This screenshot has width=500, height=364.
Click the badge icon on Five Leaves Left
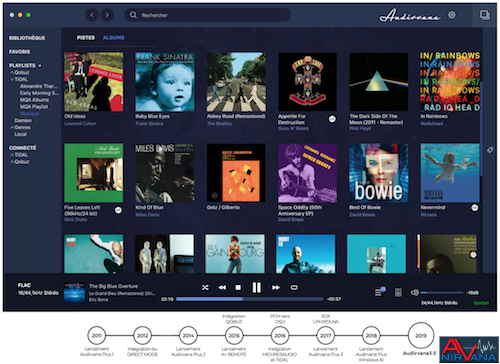118,210
